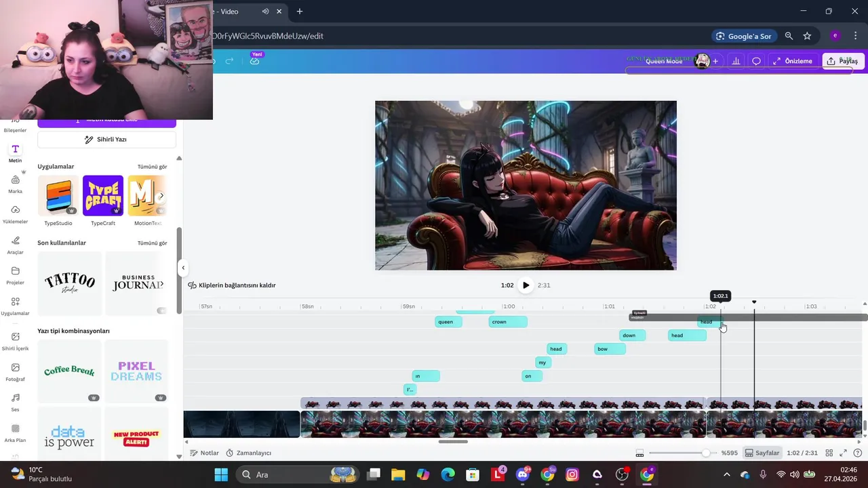
Task: Click the cloud save status icon
Action: (x=254, y=61)
